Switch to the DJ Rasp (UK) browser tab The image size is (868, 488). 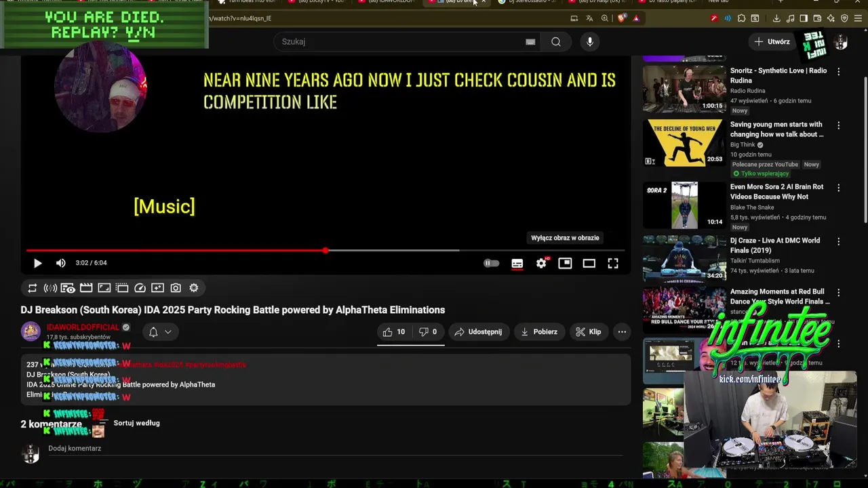coord(598,2)
